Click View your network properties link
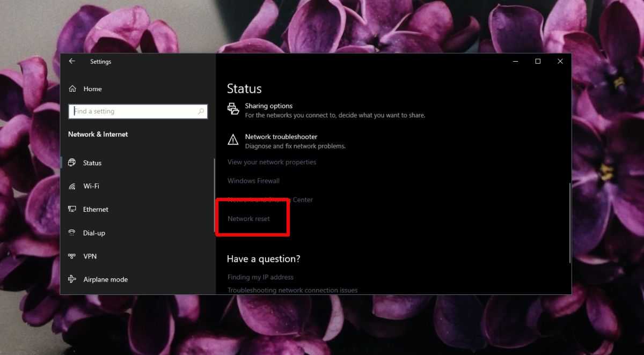Screen dimensions: 644x355 click(272, 162)
